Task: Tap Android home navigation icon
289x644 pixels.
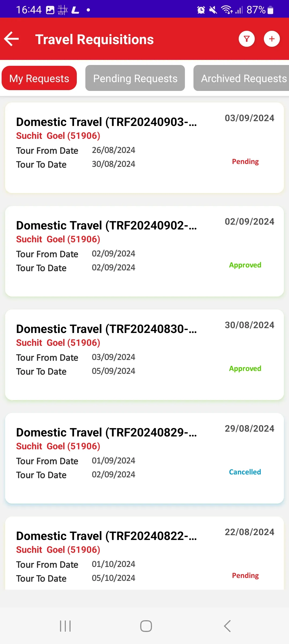Action: (x=146, y=626)
